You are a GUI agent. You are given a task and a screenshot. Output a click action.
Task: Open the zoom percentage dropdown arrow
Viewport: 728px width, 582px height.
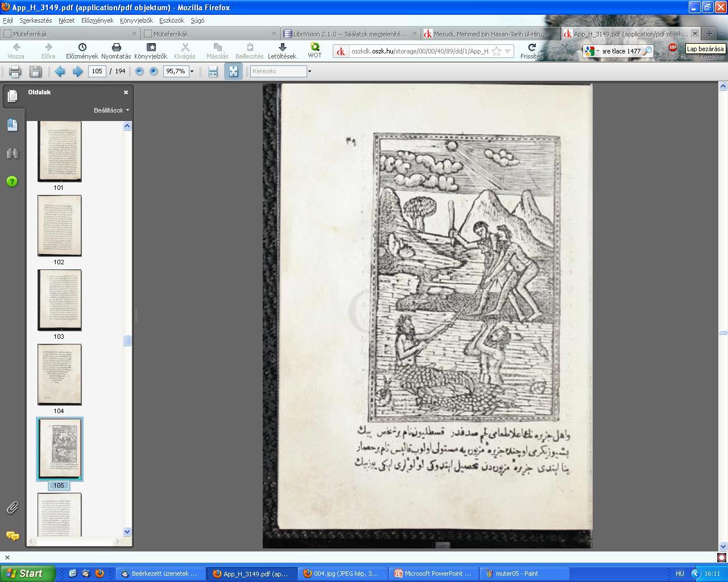192,72
